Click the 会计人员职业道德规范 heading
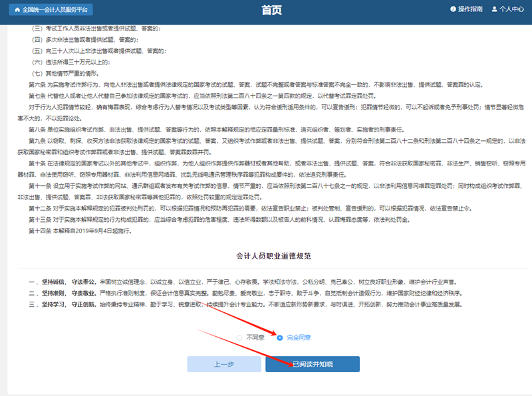This screenshot has height=396, width=532. (x=273, y=256)
